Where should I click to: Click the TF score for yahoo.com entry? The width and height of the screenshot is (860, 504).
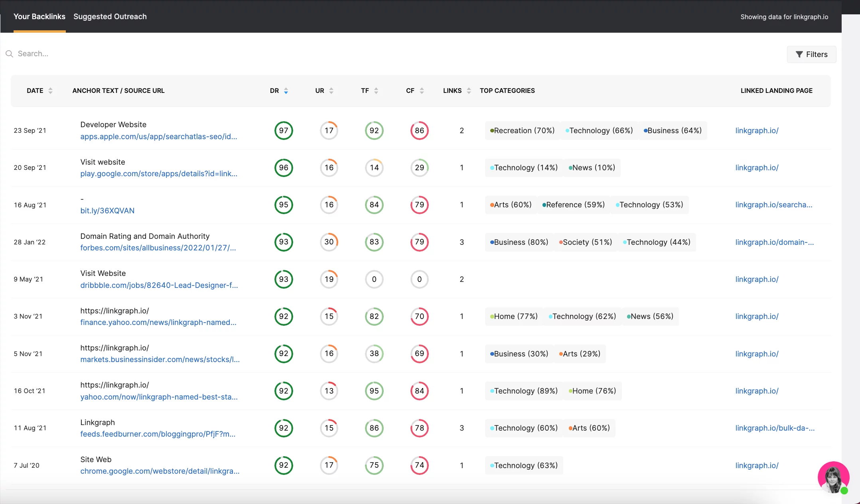[x=374, y=391]
